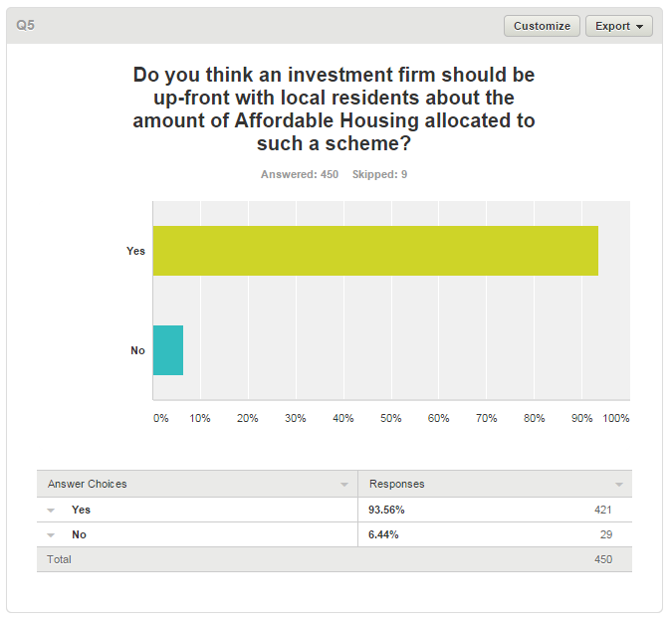The width and height of the screenshot is (672, 622).
Task: Expand the No answer row arrow
Action: [51, 535]
